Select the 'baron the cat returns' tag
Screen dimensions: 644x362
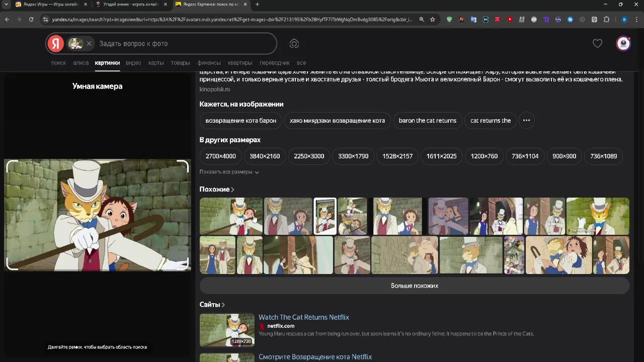click(428, 121)
